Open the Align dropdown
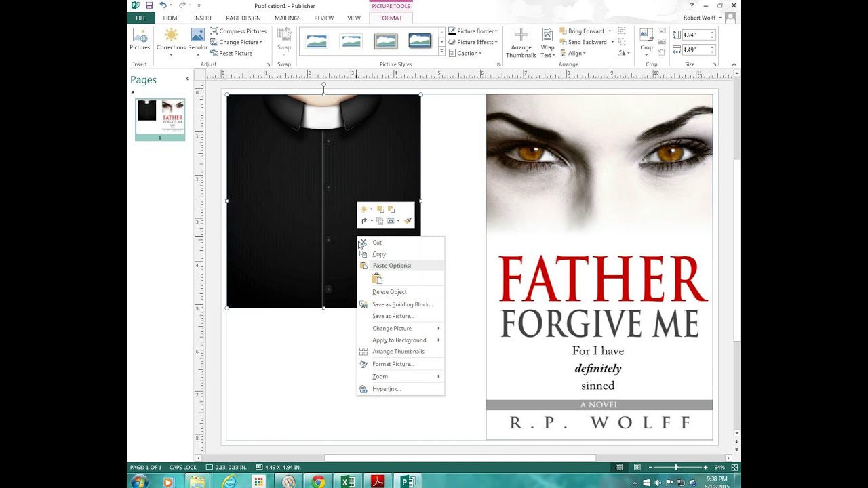The height and width of the screenshot is (488, 868). 572,54
